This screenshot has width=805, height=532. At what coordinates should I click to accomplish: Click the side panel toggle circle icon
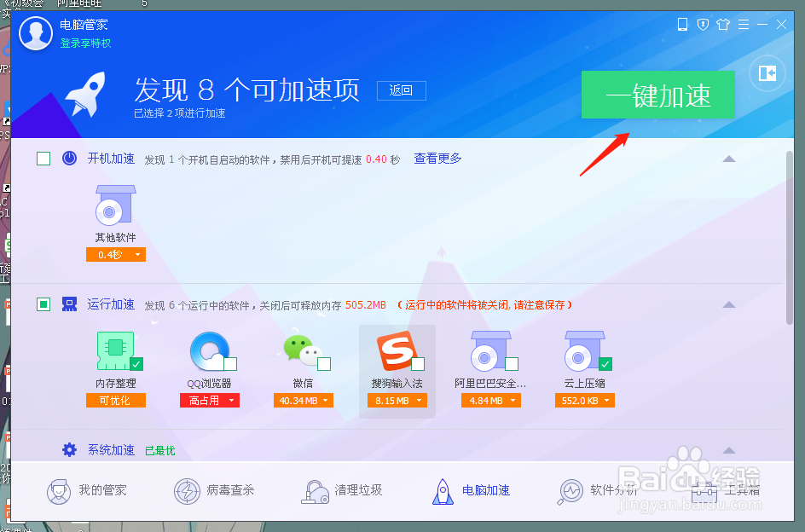click(767, 73)
